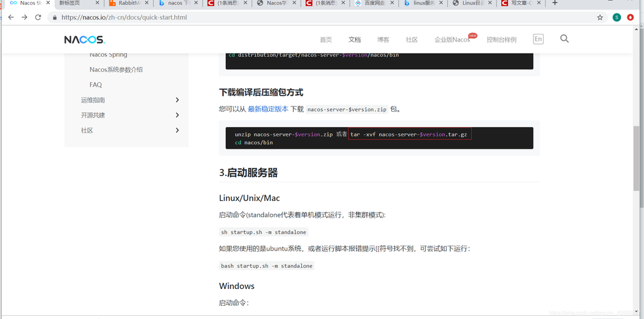
Task: Close the linux服务 tab
Action: (440, 3)
